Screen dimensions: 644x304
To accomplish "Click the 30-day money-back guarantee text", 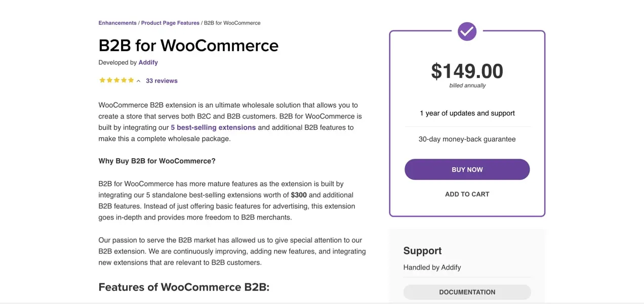I will pos(467,139).
